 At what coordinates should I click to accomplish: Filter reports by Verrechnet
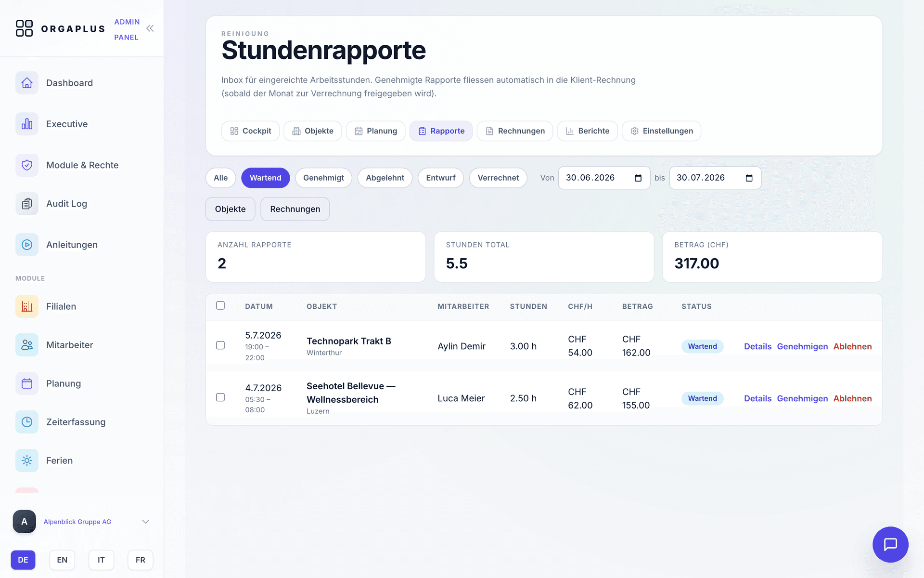click(498, 178)
